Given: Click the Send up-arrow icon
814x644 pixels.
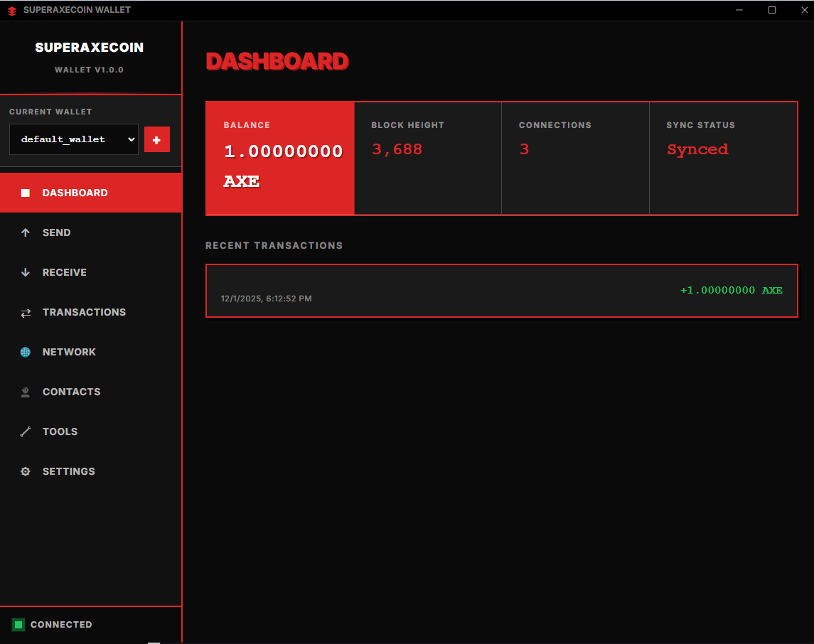Looking at the screenshot, I should point(26,232).
